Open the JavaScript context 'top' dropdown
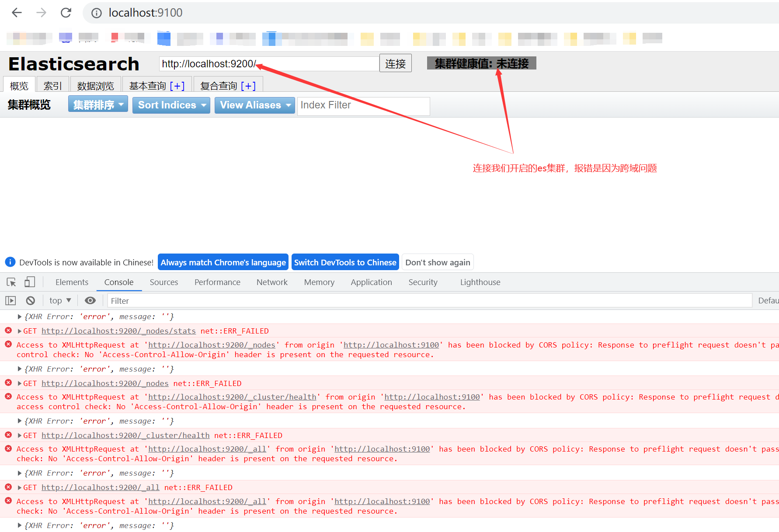 pyautogui.click(x=60, y=300)
